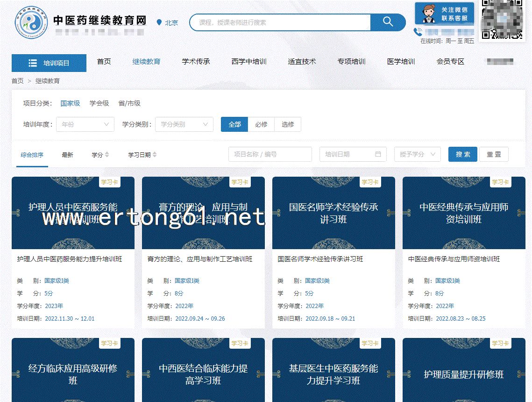The height and width of the screenshot is (402, 532).
Task: Open the 授予学分 dropdown
Action: point(417,154)
